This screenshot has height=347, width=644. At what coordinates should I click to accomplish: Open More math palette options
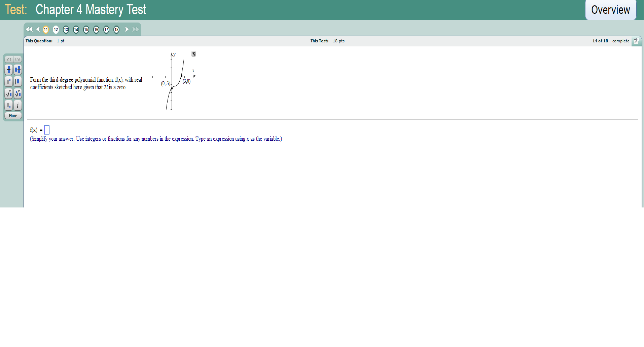(x=13, y=115)
